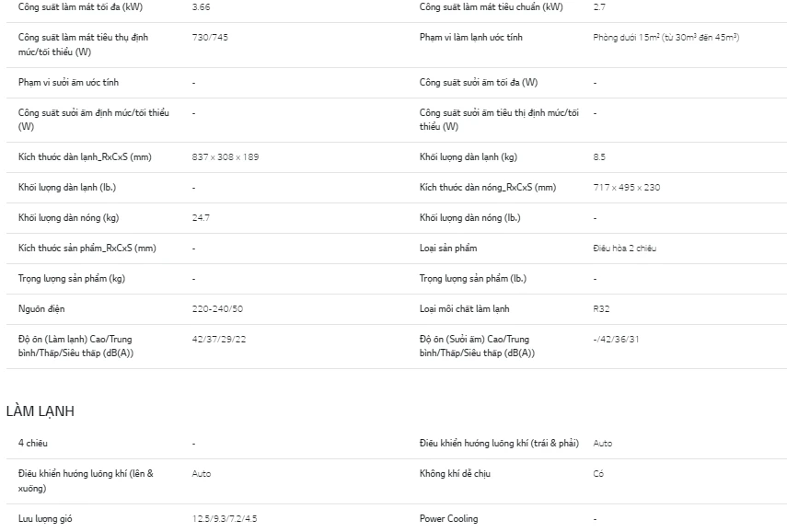
Task: Click the 'Power Cooling' feature label
Action: coord(448,519)
